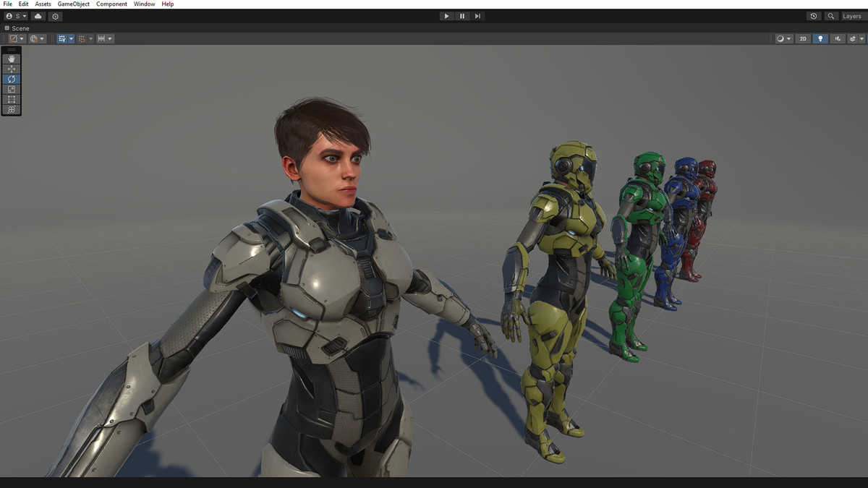This screenshot has height=488, width=868.
Task: Toggle grid snapping on
Action: tap(82, 38)
